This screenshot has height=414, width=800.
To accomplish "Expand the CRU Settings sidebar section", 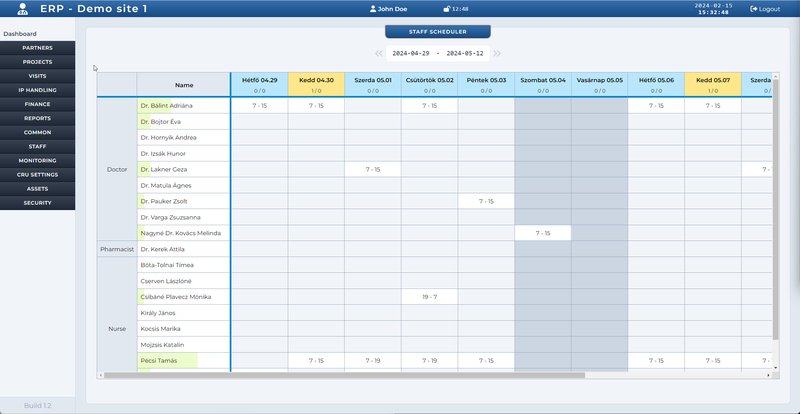I will [37, 174].
